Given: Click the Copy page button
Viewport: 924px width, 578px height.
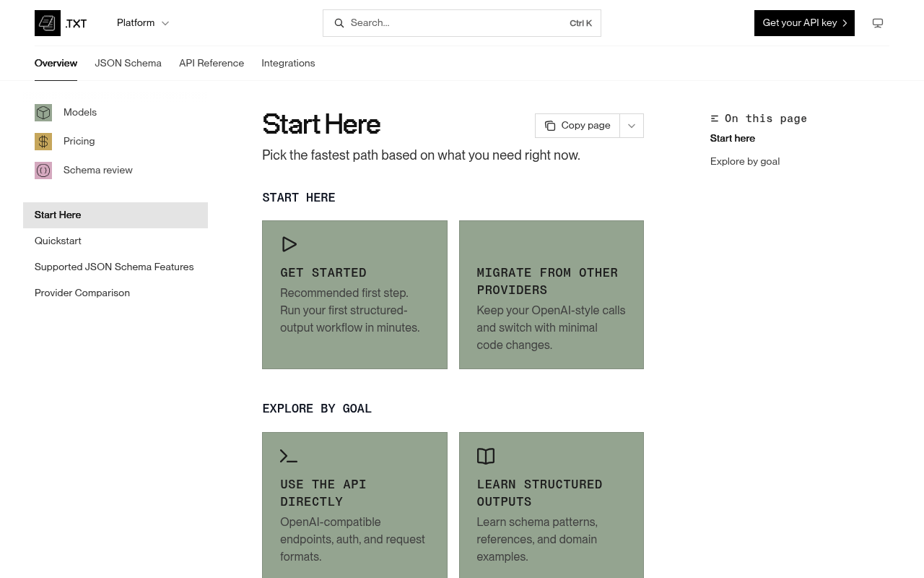Looking at the screenshot, I should (x=577, y=126).
